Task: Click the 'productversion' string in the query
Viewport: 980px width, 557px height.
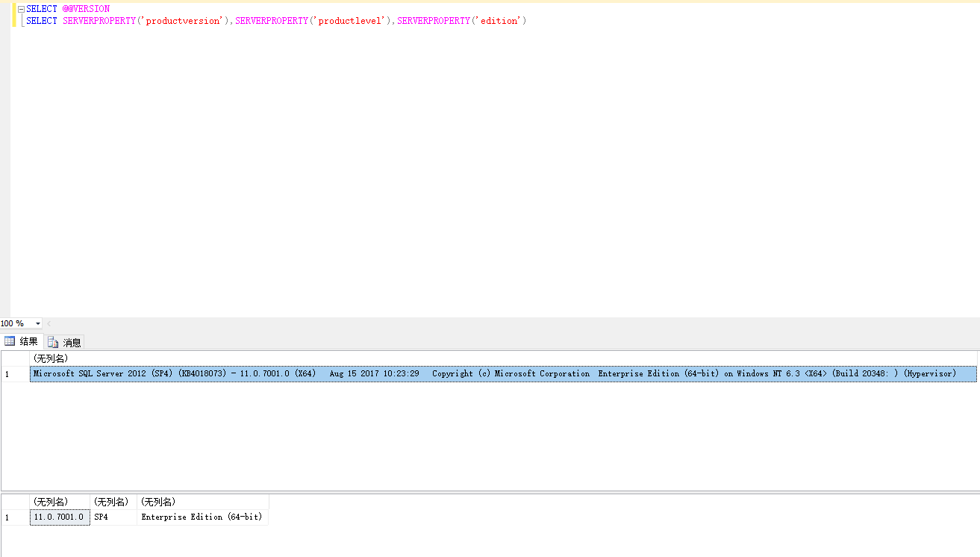Action: point(183,21)
